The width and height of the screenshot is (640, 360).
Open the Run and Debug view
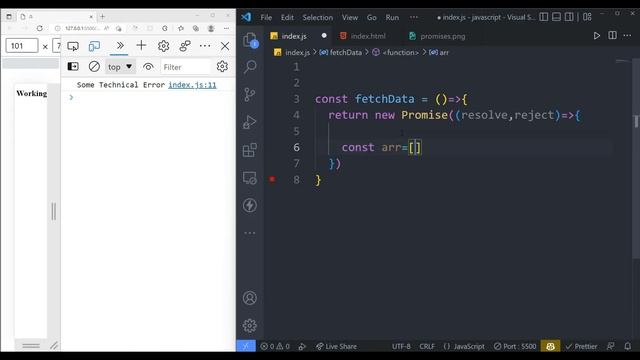tap(250, 122)
